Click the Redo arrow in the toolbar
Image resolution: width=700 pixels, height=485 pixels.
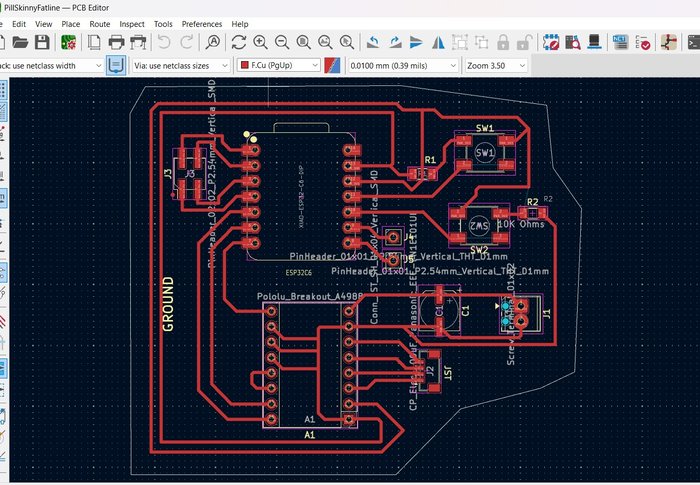tap(186, 42)
